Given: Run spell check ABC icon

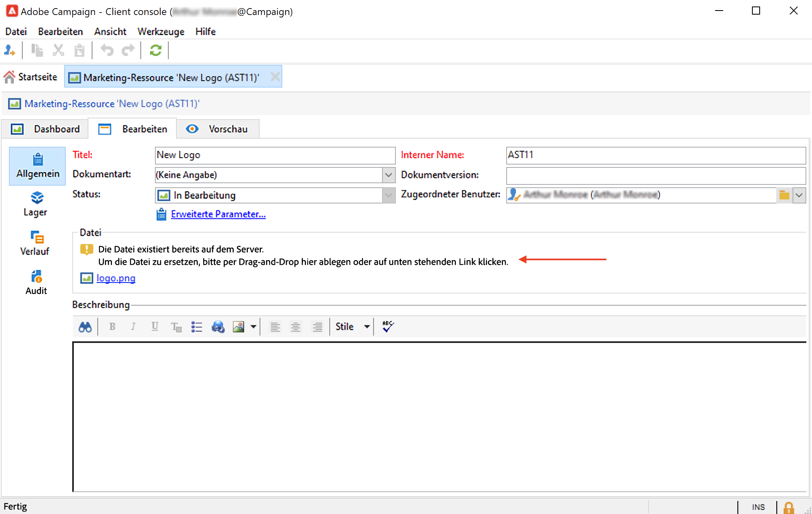Looking at the screenshot, I should click(388, 326).
